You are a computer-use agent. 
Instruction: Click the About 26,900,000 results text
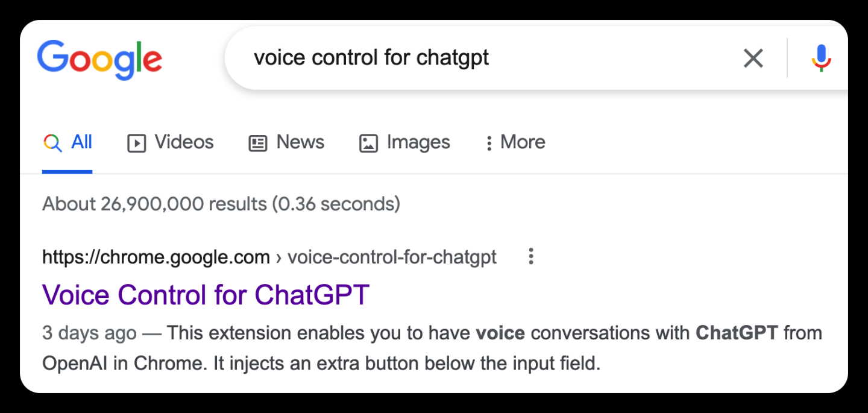pyautogui.click(x=221, y=204)
